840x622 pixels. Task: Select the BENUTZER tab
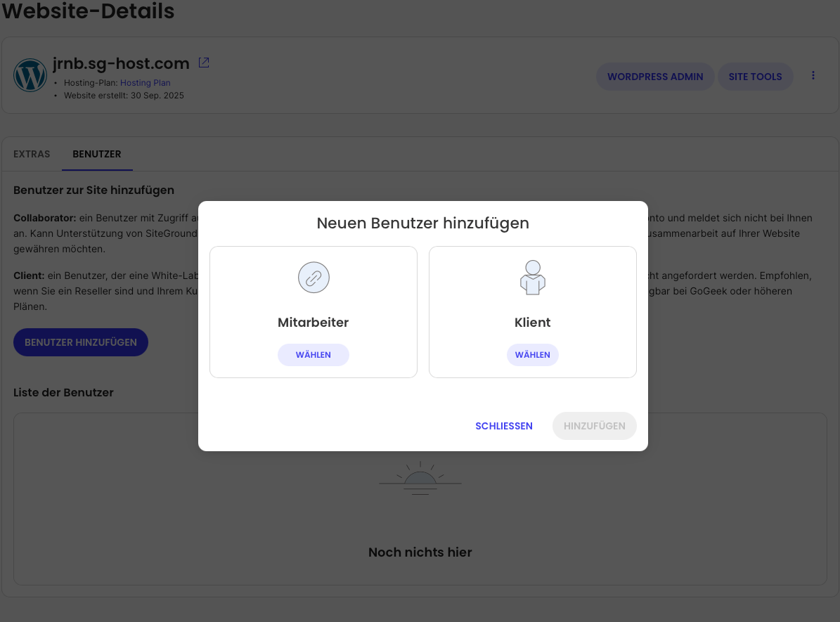(x=97, y=154)
